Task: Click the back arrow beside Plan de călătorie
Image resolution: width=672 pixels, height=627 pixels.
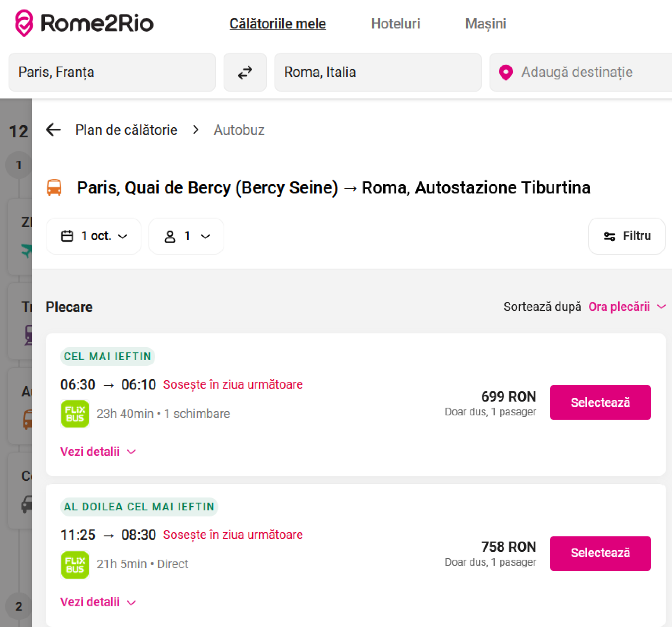Action: coord(53,130)
